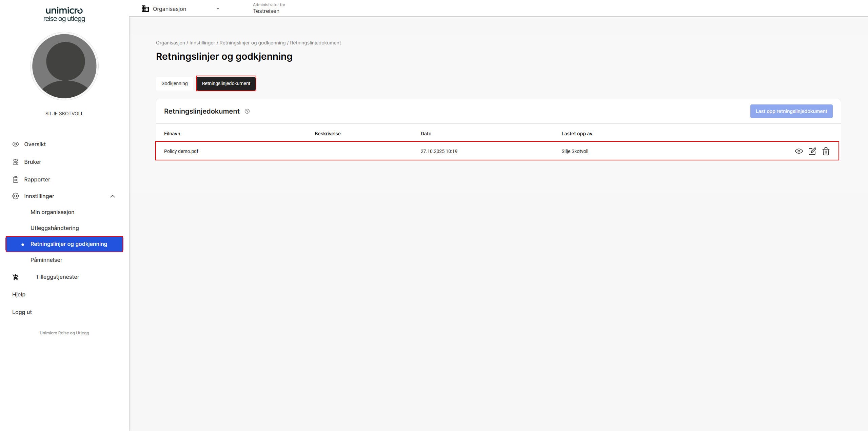Go to Påminnelser in sidebar

(46, 260)
